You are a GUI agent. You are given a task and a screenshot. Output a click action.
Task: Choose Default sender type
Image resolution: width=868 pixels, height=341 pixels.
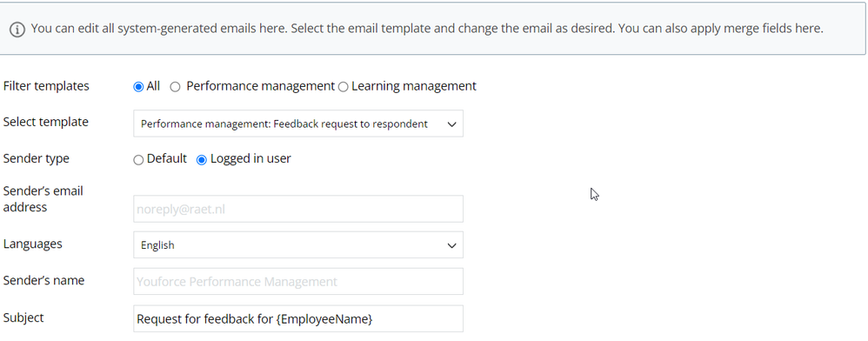click(x=138, y=160)
